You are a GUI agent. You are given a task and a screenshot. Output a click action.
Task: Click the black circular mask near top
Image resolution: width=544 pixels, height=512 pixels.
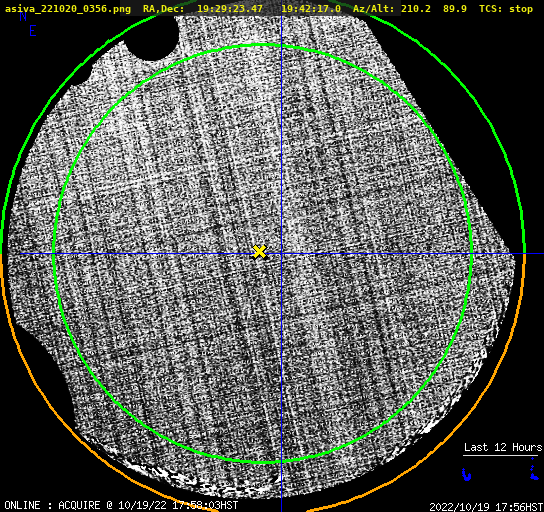coord(151,37)
